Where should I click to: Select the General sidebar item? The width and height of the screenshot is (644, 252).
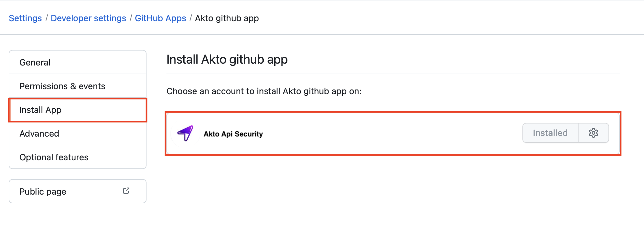coord(35,62)
